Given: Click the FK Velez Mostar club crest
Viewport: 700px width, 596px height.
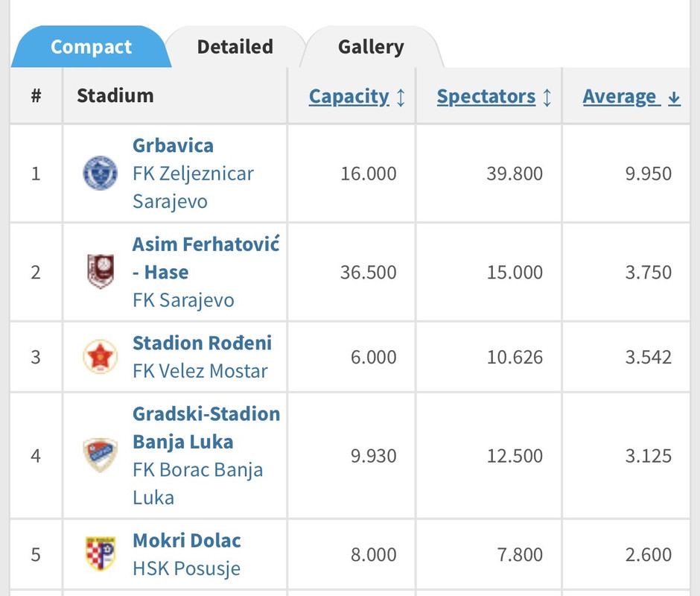Looking at the screenshot, I should [100, 357].
